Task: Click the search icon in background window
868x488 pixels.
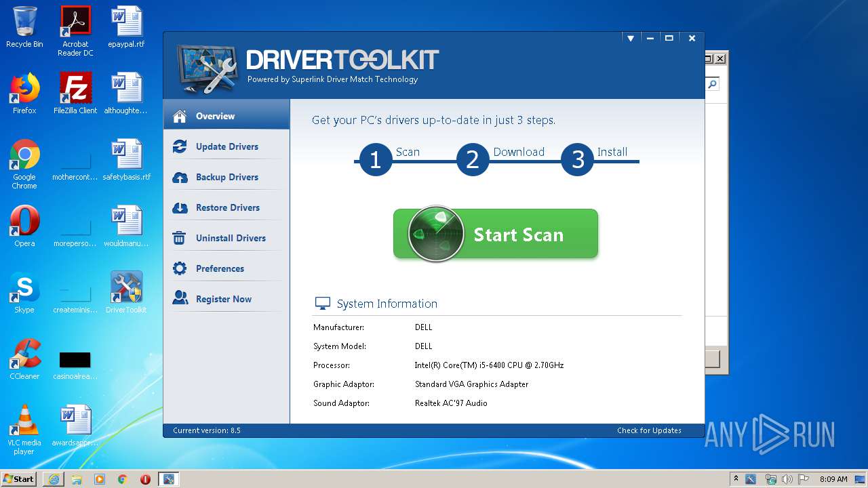Action: coord(712,84)
